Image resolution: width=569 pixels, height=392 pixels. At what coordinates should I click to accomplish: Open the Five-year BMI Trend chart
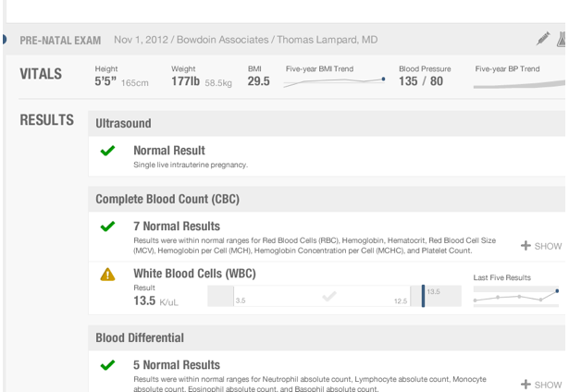coord(335,81)
